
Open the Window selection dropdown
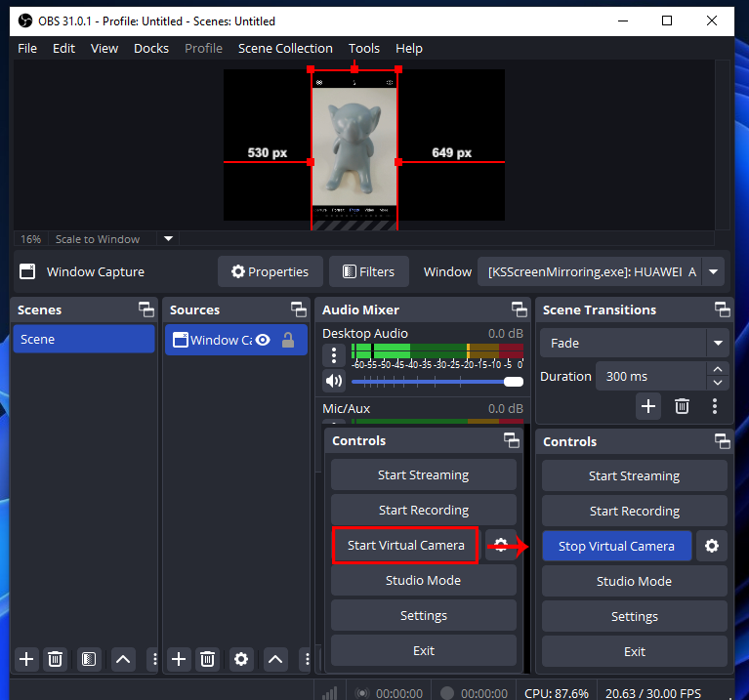[x=714, y=272]
